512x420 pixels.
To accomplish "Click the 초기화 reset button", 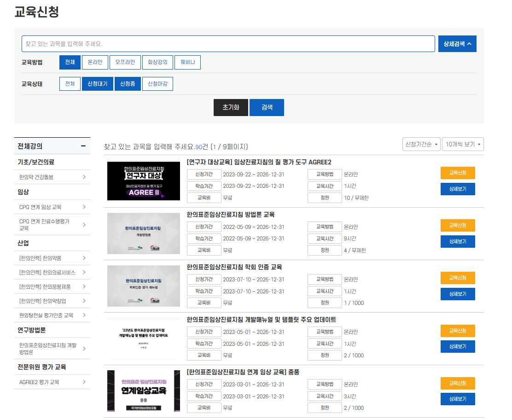I will pos(230,107).
